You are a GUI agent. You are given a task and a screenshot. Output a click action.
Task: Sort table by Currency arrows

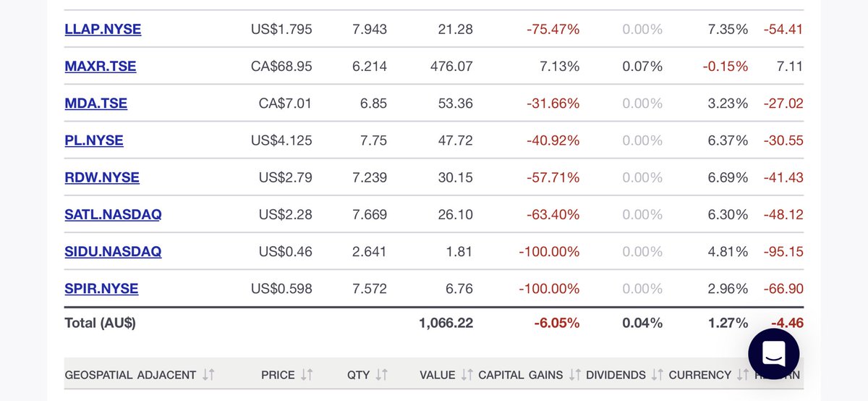click(x=743, y=375)
